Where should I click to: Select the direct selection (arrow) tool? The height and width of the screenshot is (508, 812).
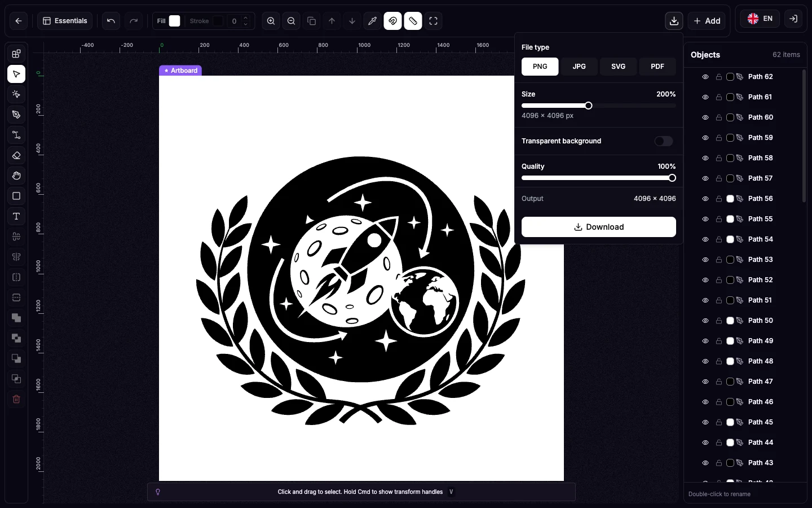pyautogui.click(x=16, y=74)
